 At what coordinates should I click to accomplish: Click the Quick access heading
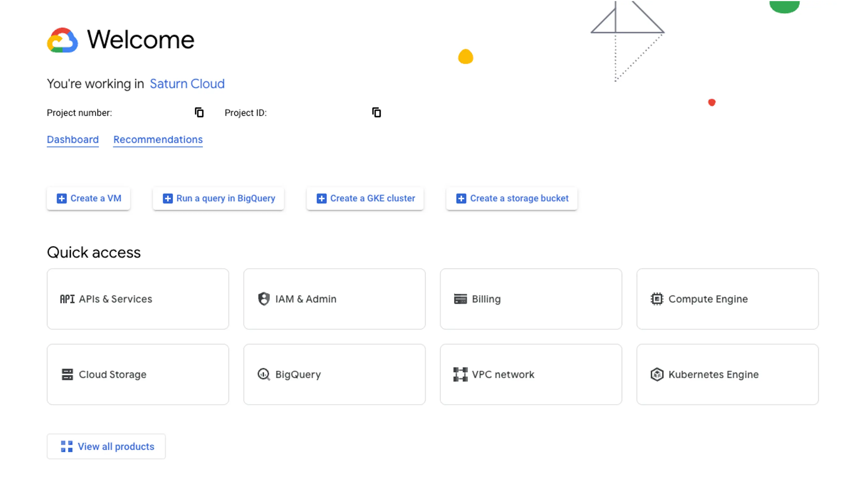coord(94,252)
